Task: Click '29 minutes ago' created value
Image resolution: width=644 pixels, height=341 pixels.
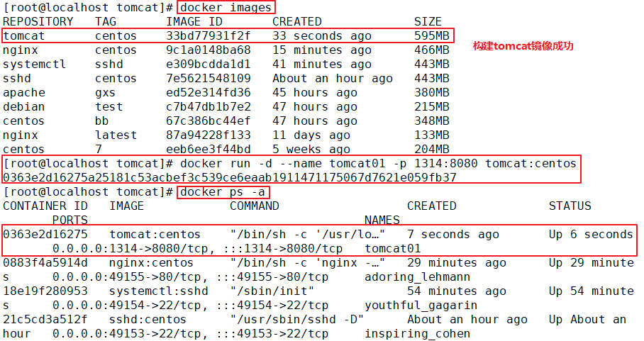Action: [456, 262]
